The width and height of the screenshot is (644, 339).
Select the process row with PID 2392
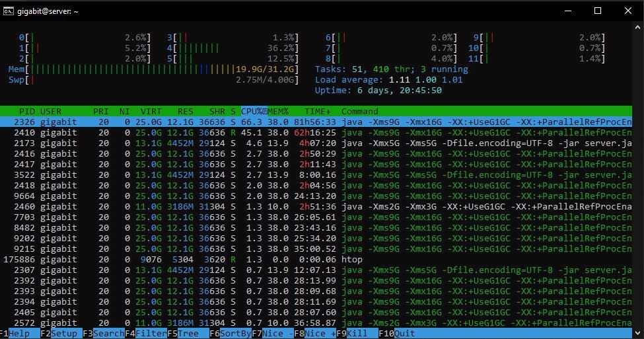coord(316,281)
